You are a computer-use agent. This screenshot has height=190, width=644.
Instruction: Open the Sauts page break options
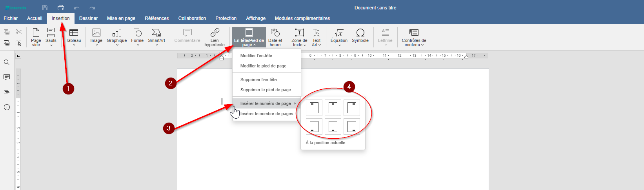pyautogui.click(x=51, y=37)
